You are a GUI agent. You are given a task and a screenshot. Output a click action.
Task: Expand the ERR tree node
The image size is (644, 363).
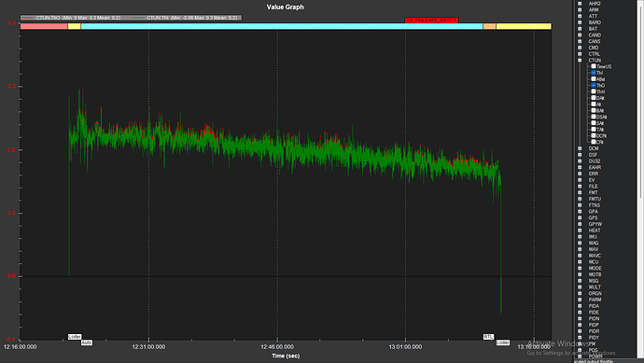[x=580, y=174]
